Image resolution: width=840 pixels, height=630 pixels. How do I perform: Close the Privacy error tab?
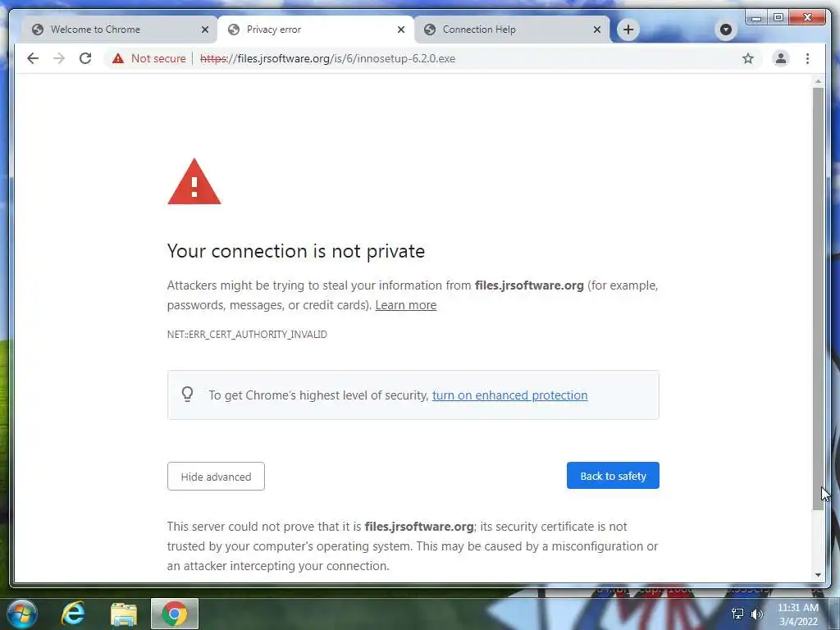(x=400, y=30)
